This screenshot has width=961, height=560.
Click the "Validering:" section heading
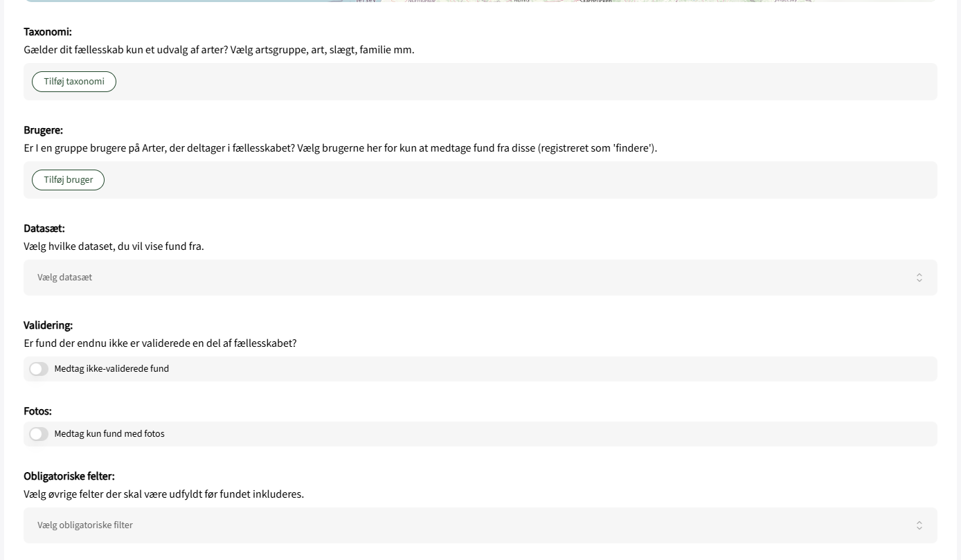click(48, 325)
